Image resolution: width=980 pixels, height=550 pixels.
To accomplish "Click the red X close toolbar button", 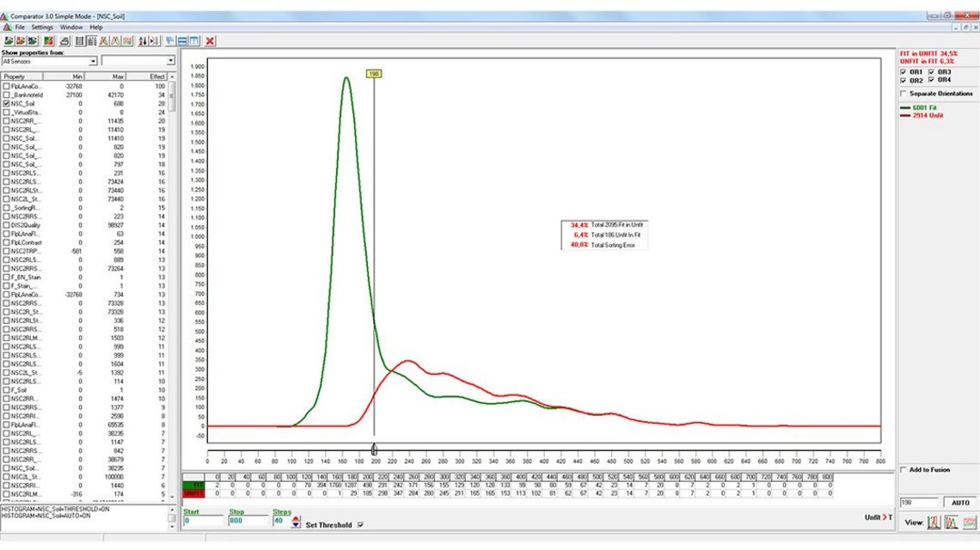I will point(207,40).
